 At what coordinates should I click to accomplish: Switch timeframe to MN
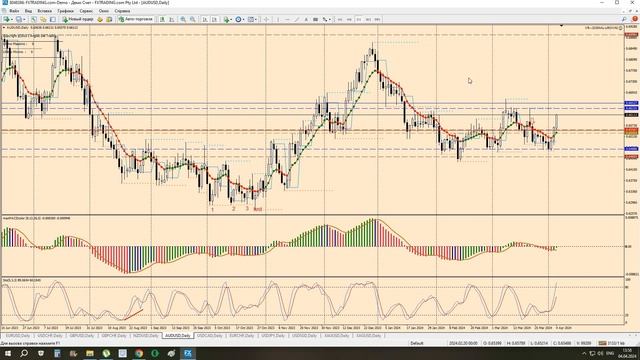click(x=378, y=19)
